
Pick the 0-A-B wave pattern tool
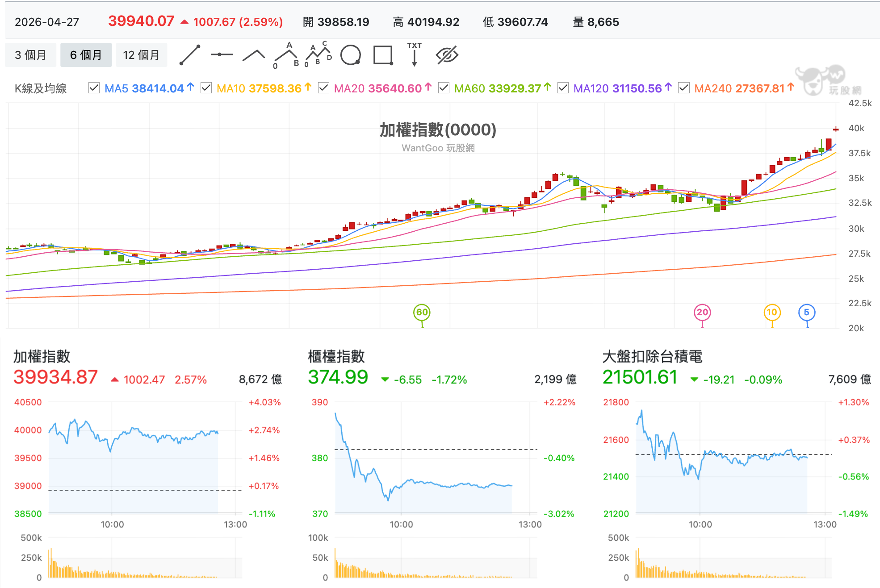[286, 55]
